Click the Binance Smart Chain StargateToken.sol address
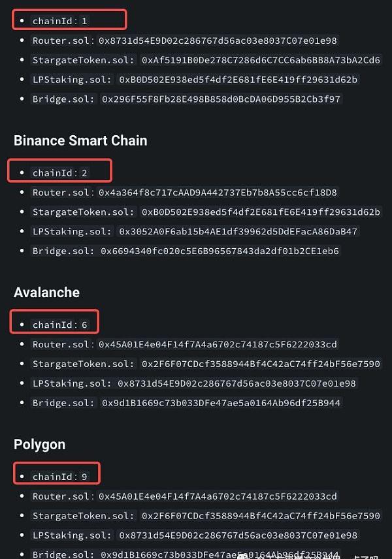Viewport: 392px width, 559px height. point(261,212)
